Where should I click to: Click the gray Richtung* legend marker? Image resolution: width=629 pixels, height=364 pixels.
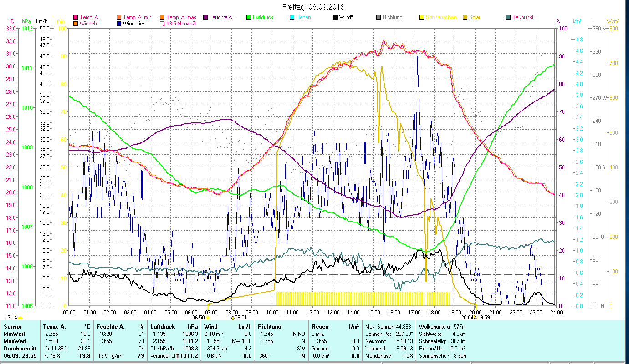pyautogui.click(x=378, y=17)
